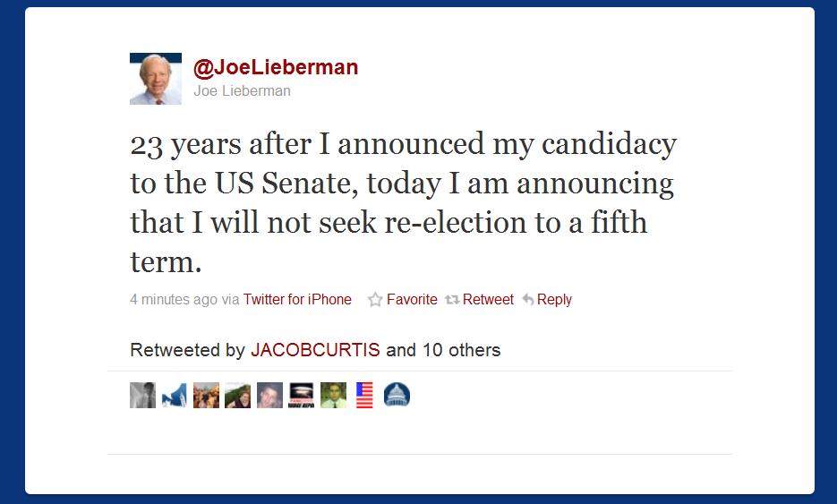Open the crowd photo retweeter avatar
The width and height of the screenshot is (837, 504).
click(206, 395)
